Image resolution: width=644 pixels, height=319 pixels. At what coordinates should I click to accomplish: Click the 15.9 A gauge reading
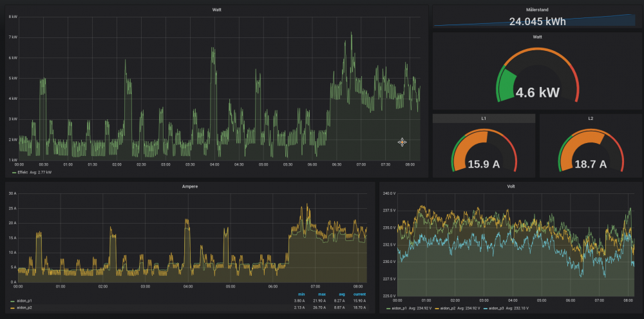[x=484, y=164]
